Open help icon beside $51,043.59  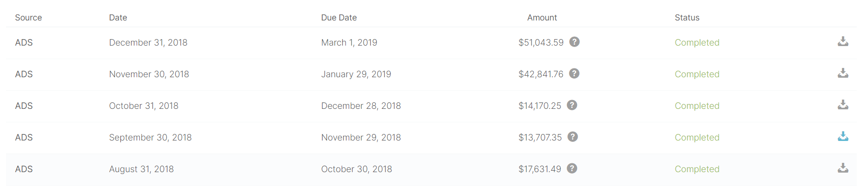pos(575,42)
